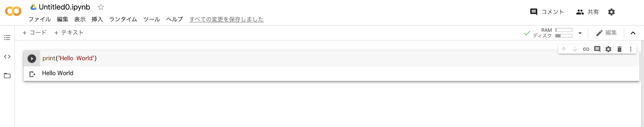Expand the RAM and disk dropdown arrow
The height and width of the screenshot is (127, 644).
click(x=580, y=33)
